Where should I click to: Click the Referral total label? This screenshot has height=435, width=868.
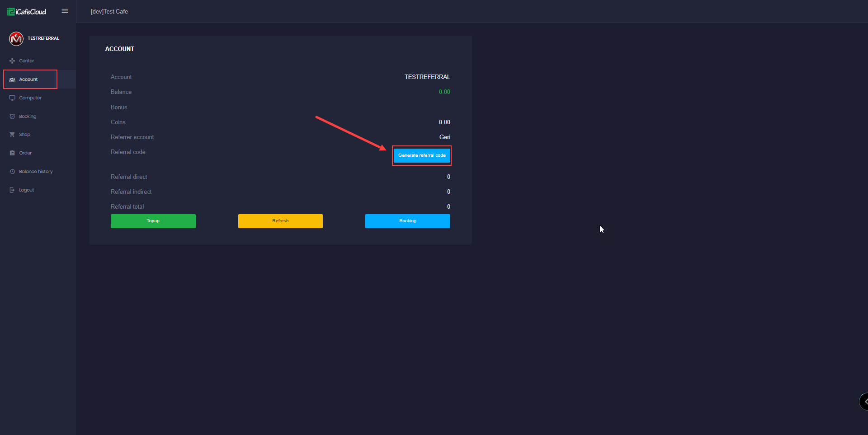coord(127,207)
